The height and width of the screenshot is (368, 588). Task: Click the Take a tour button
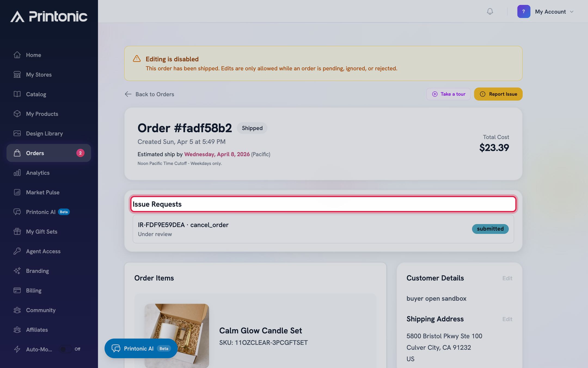448,94
